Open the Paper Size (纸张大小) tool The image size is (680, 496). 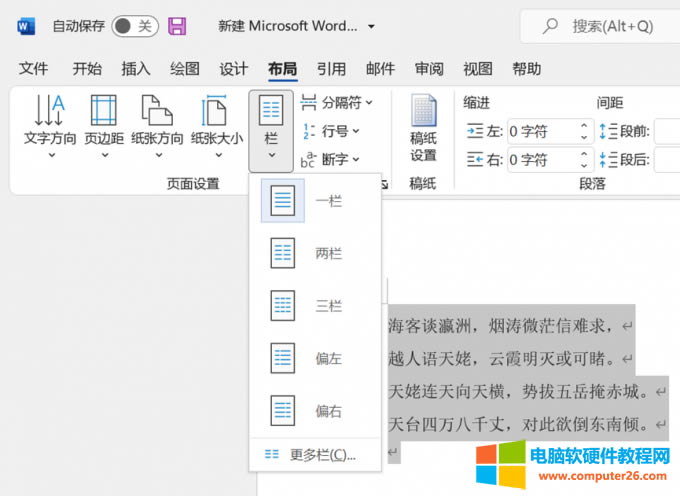216,125
